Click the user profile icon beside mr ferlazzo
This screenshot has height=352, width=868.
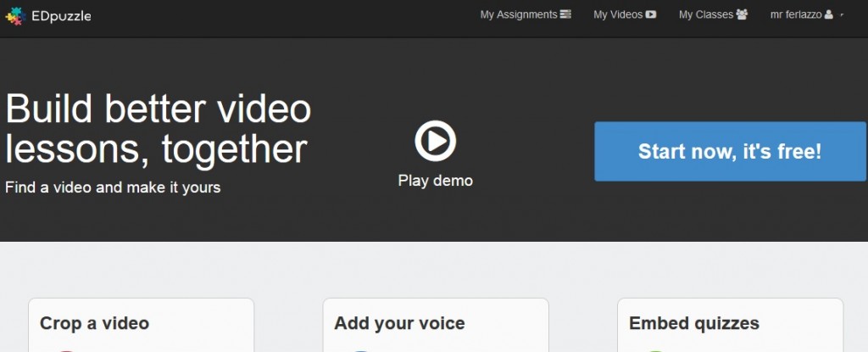point(828,14)
